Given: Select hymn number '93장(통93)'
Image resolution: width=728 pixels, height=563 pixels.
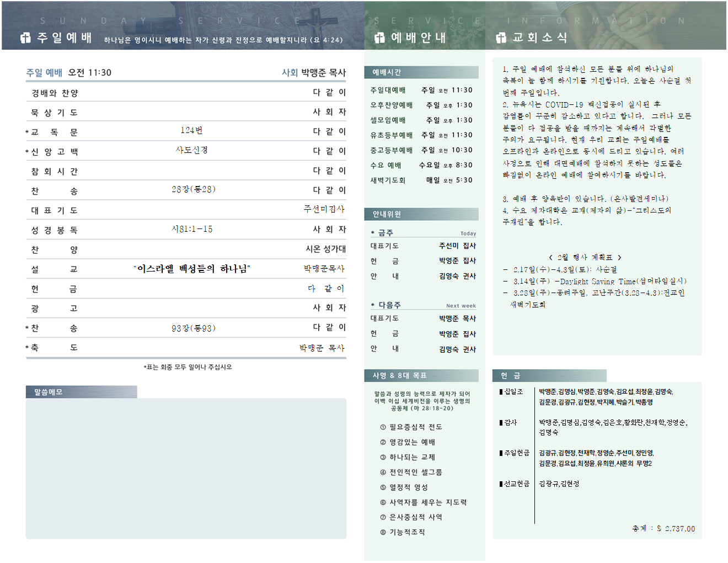Looking at the screenshot, I should [x=194, y=328].
